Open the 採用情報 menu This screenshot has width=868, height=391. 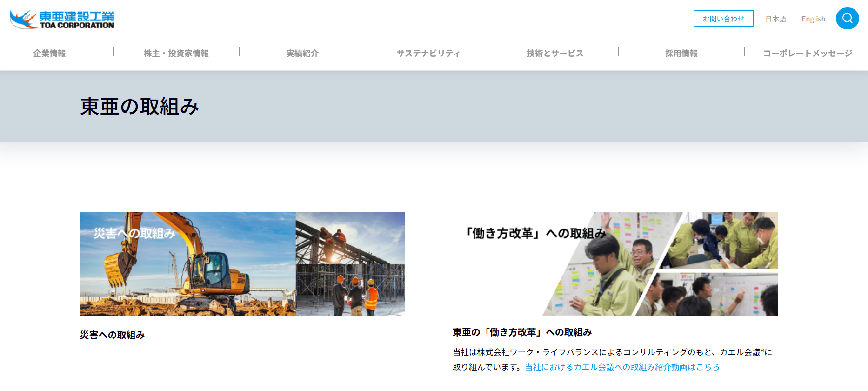(x=681, y=53)
